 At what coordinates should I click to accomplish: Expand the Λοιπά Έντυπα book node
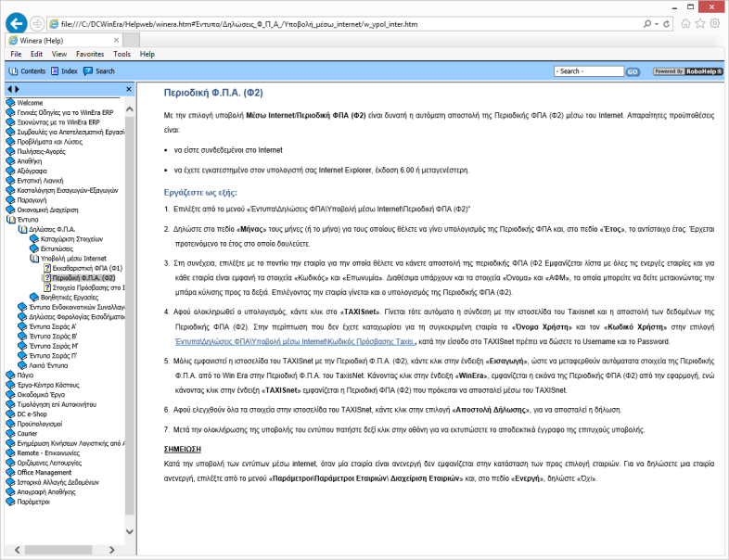[22, 365]
